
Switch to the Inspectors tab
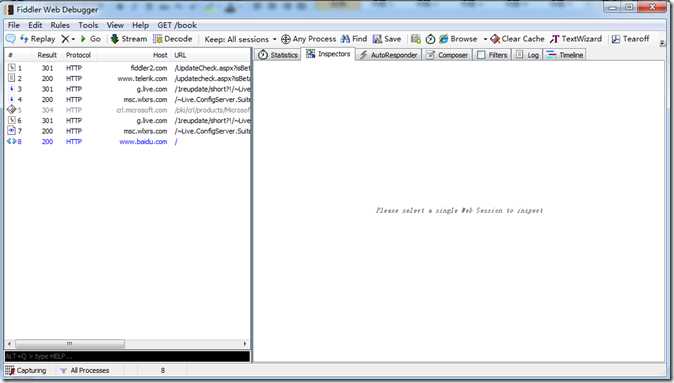pyautogui.click(x=328, y=54)
